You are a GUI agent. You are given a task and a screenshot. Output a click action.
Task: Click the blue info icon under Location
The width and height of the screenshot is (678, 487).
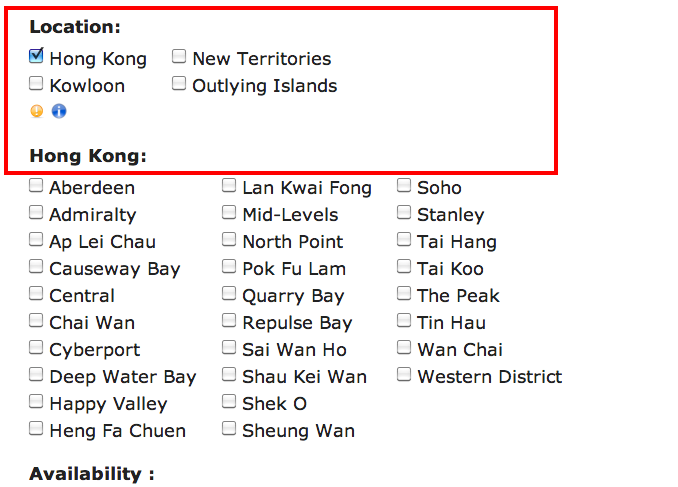59,111
